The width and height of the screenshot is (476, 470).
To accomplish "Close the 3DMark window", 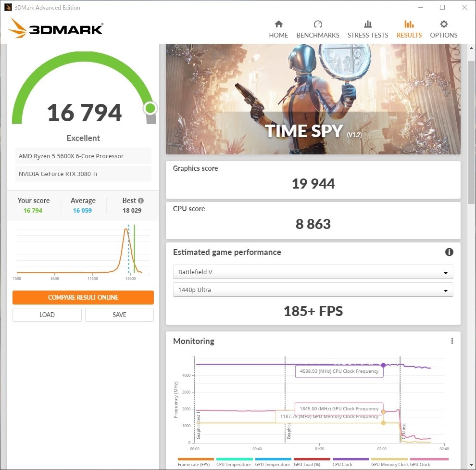I will tap(464, 7).
